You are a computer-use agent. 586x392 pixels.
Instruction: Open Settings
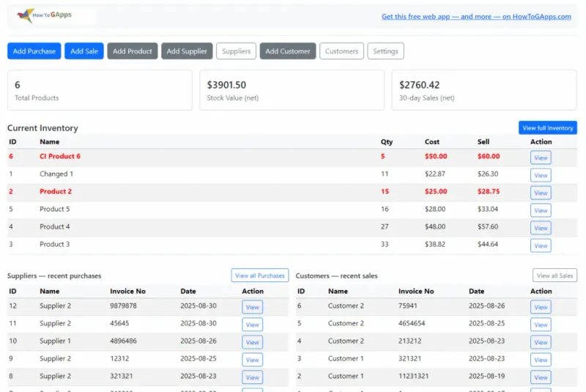pos(385,51)
